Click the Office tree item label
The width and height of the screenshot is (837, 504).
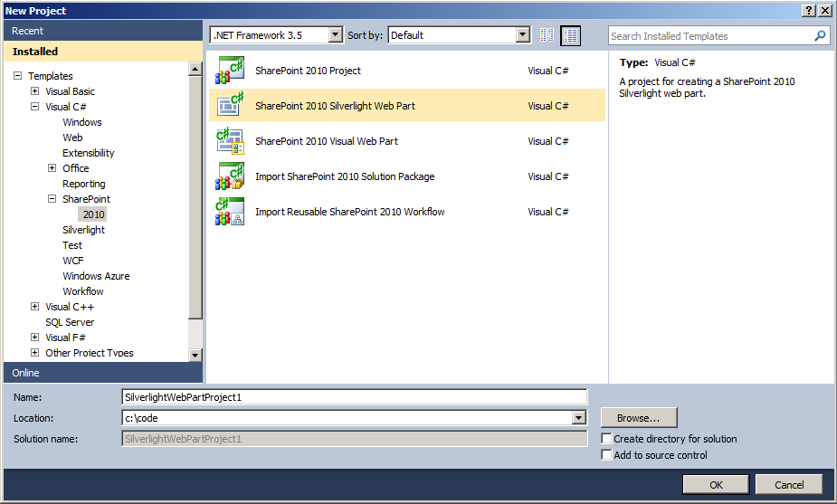[76, 168]
